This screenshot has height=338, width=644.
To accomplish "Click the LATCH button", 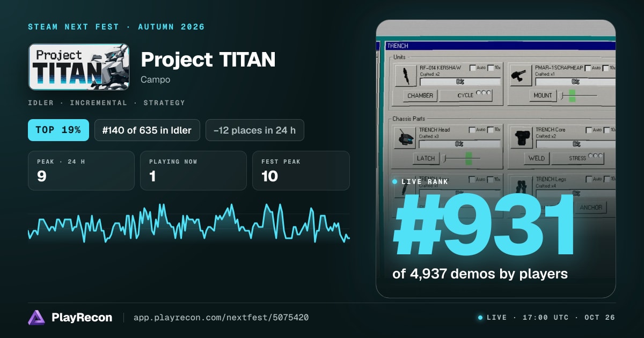I will pos(425,158).
